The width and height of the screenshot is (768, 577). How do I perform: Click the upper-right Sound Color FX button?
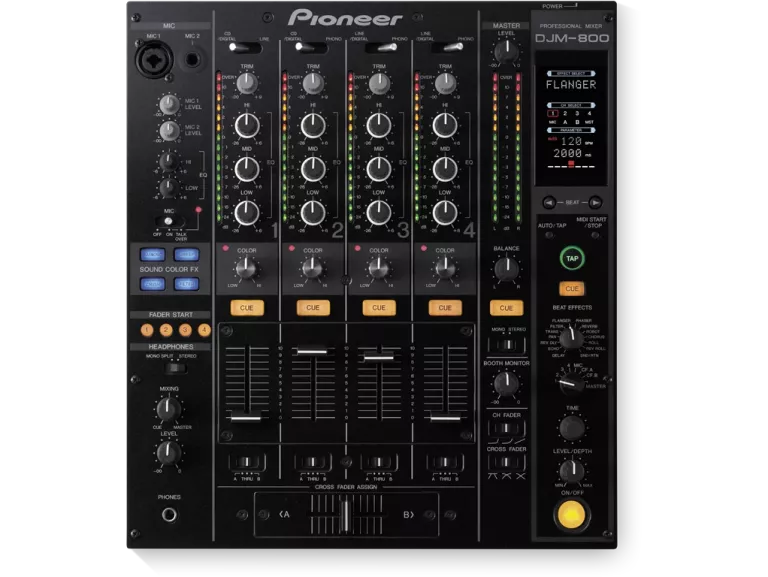(187, 254)
